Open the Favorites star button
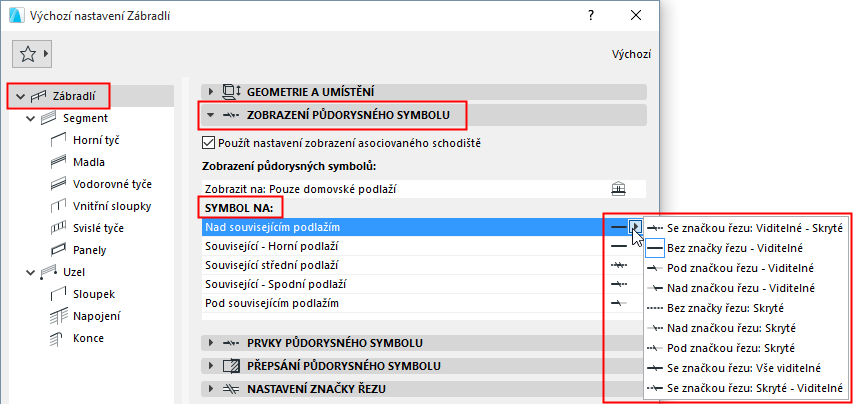Image resolution: width=853 pixels, height=404 pixels. pos(32,53)
